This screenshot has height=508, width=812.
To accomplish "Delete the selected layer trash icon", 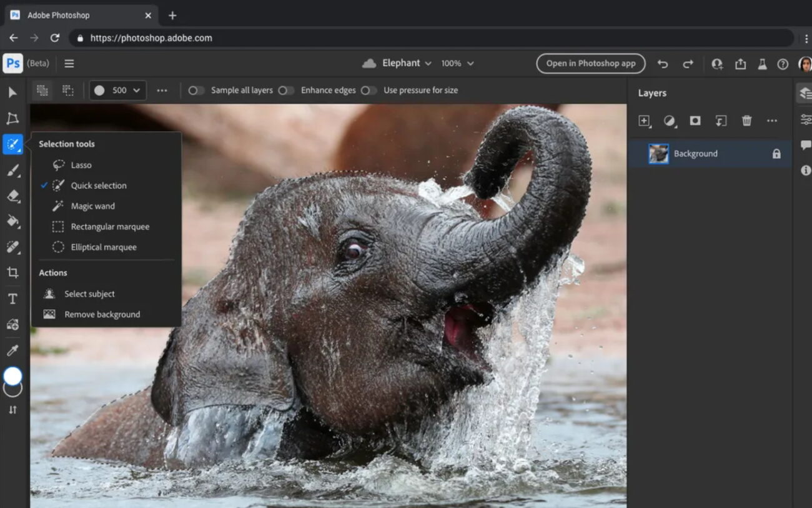I will [746, 121].
